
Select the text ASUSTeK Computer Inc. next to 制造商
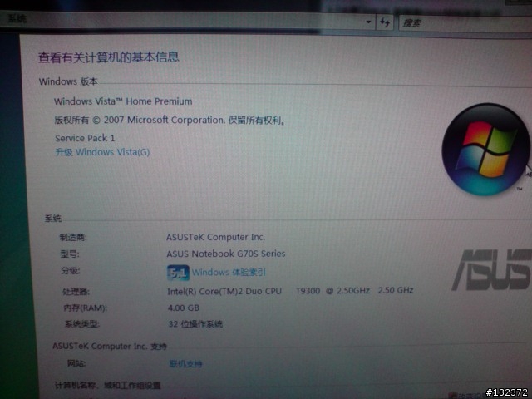(216, 237)
